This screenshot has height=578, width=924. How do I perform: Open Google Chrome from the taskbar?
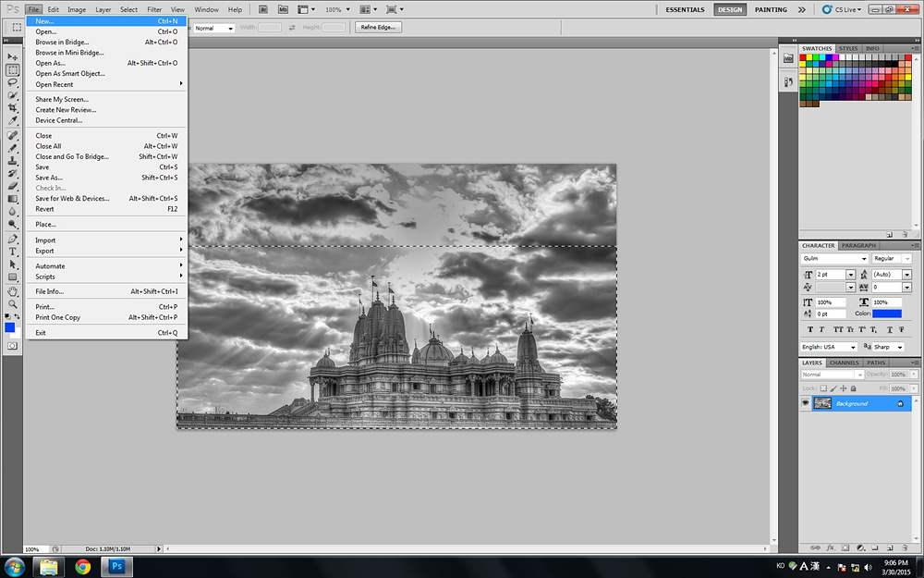[83, 566]
